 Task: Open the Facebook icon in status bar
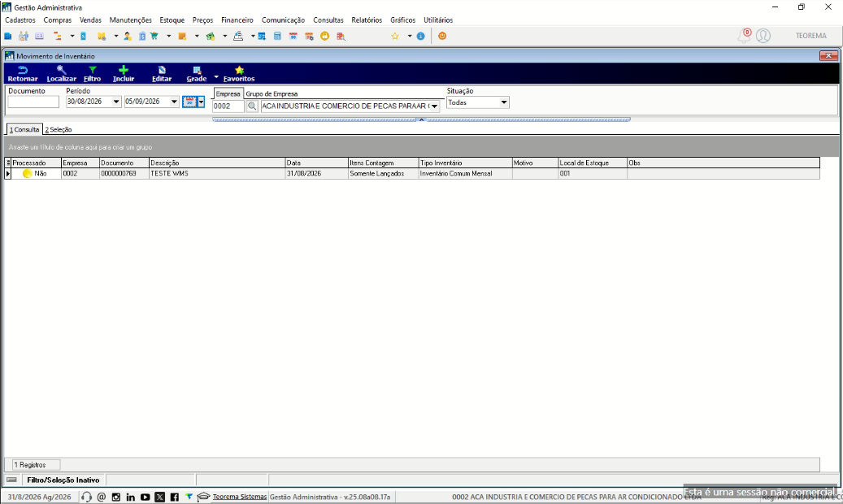pos(174,497)
